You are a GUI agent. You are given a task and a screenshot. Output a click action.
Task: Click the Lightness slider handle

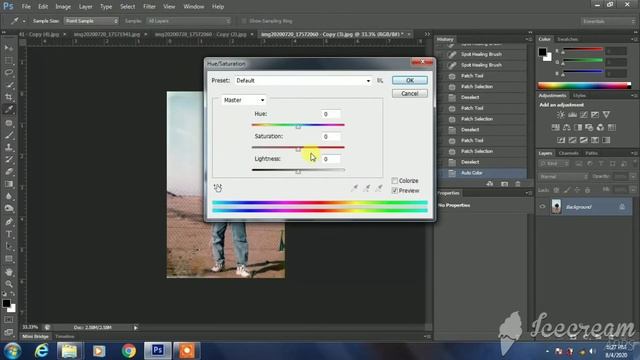298,172
